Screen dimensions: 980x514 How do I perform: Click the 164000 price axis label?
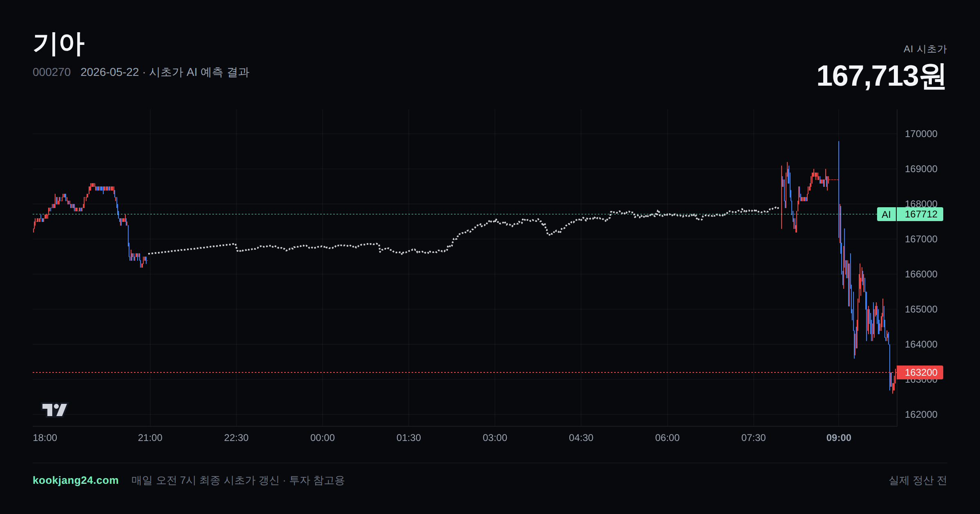click(x=921, y=344)
